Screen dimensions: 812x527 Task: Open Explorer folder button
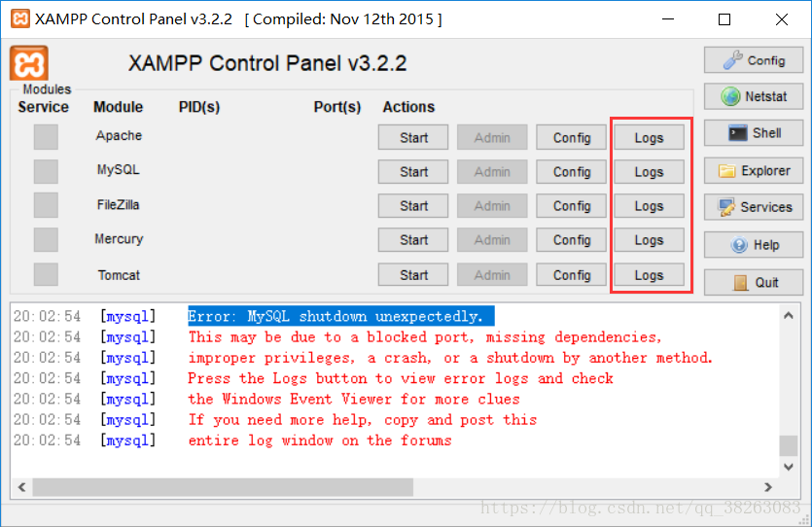tap(754, 171)
